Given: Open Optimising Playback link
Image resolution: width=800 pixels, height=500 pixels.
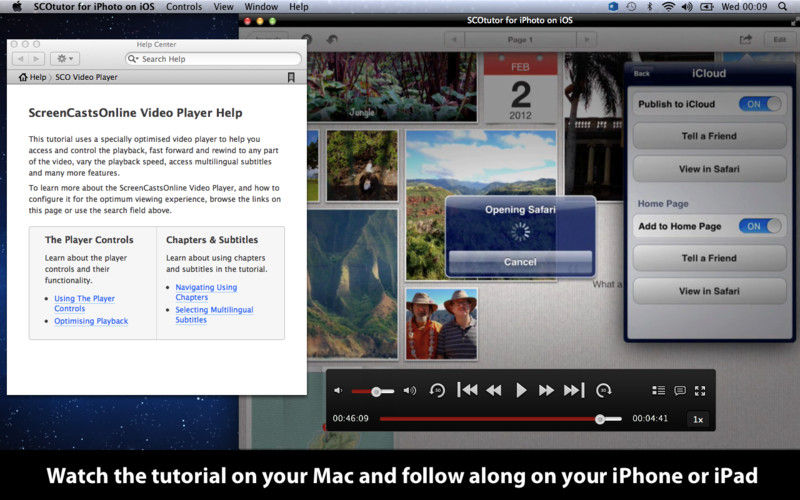Looking at the screenshot, I should pos(91,321).
